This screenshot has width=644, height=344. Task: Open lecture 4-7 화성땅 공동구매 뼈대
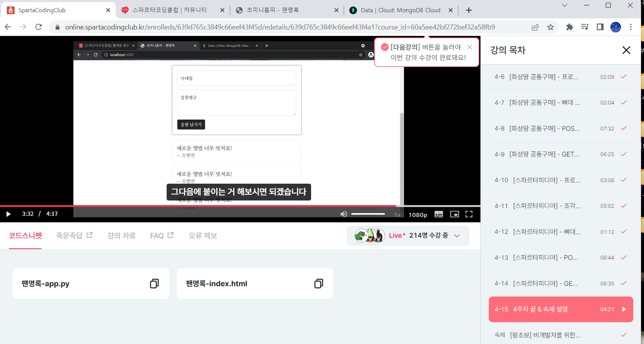coord(561,103)
